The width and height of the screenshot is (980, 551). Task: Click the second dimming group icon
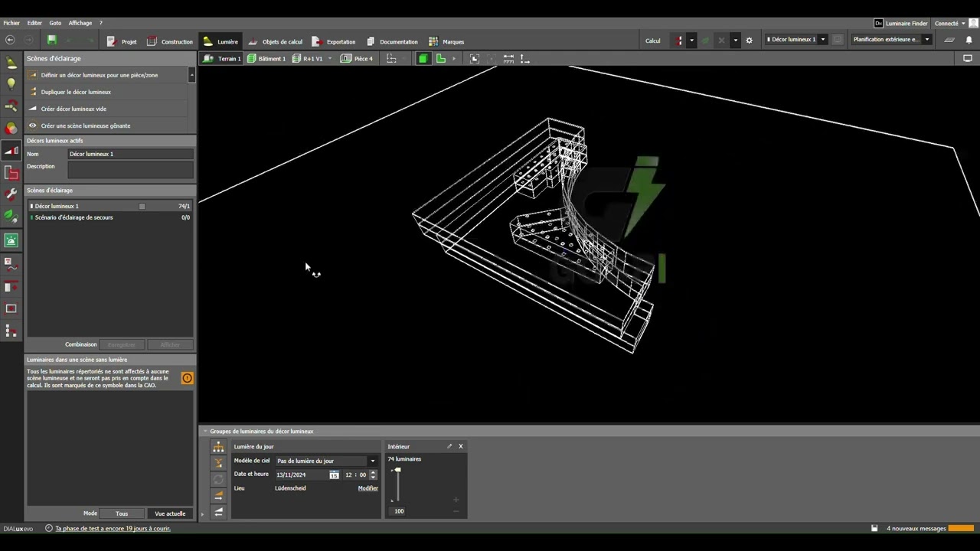click(218, 463)
